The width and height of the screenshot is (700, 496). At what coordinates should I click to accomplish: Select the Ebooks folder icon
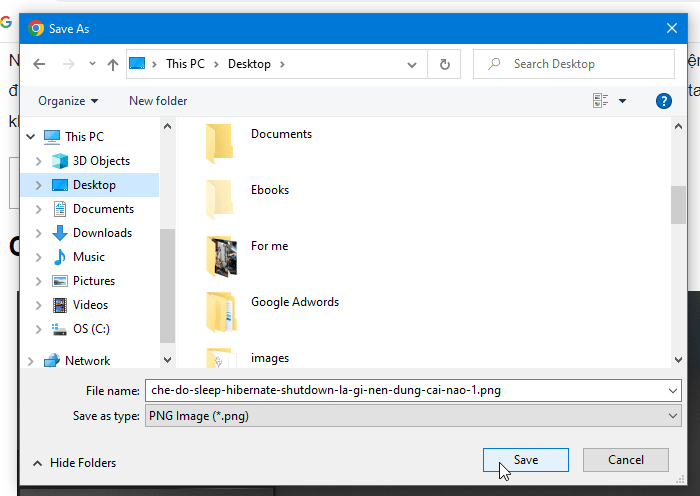click(x=219, y=199)
